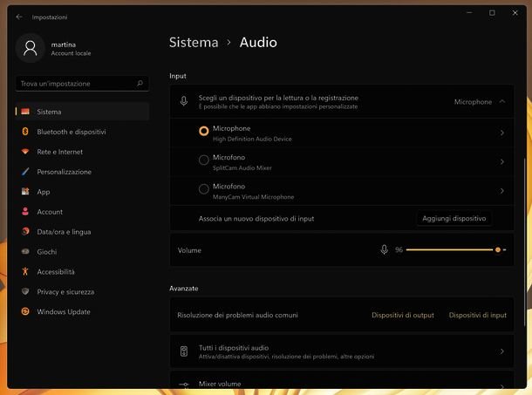The height and width of the screenshot is (395, 532).
Task: Click the Account person icon
Action: pos(25,211)
